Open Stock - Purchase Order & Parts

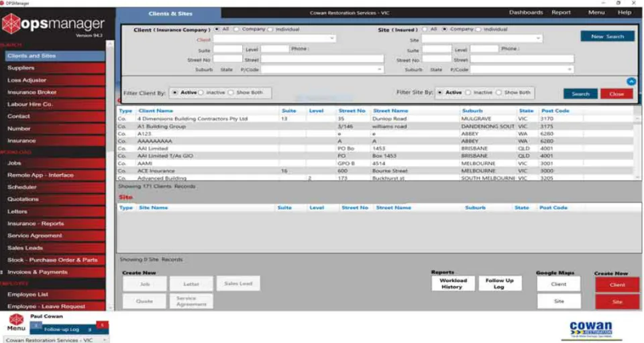click(54, 260)
